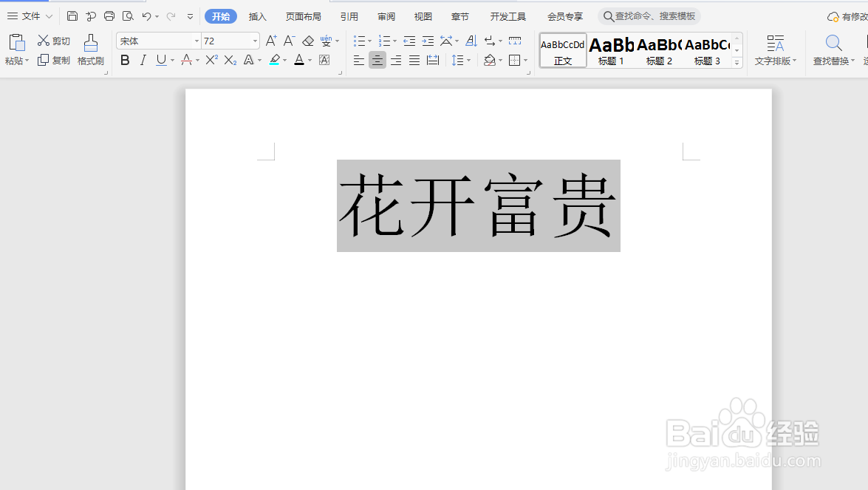The width and height of the screenshot is (868, 490).
Task: Activate the Format Painter 格式刷
Action: click(x=91, y=50)
